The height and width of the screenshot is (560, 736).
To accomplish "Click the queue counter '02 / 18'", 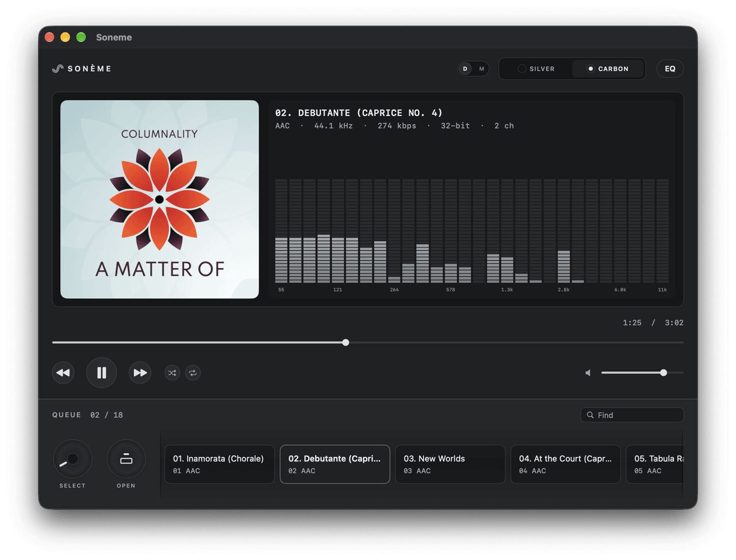I will click(x=106, y=415).
